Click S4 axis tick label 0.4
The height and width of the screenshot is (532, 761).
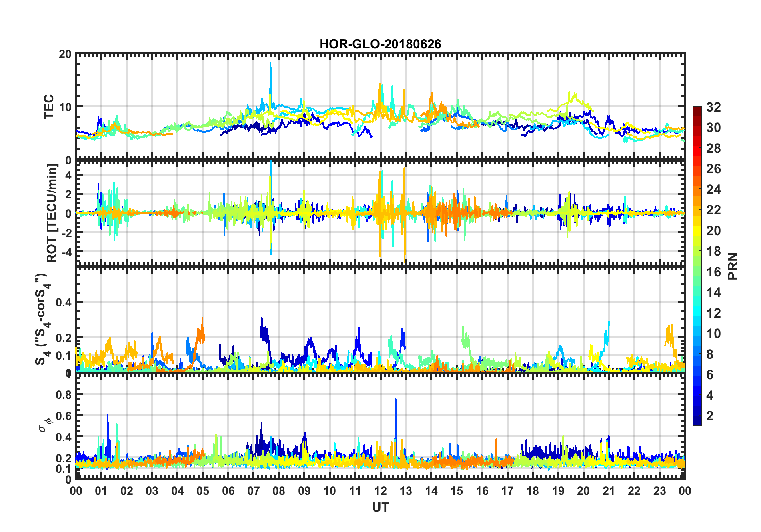(64, 302)
